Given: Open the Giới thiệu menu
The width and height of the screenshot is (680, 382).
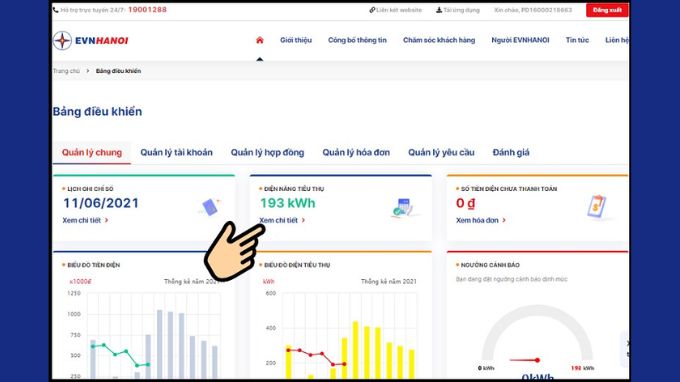Looking at the screenshot, I should (x=296, y=40).
